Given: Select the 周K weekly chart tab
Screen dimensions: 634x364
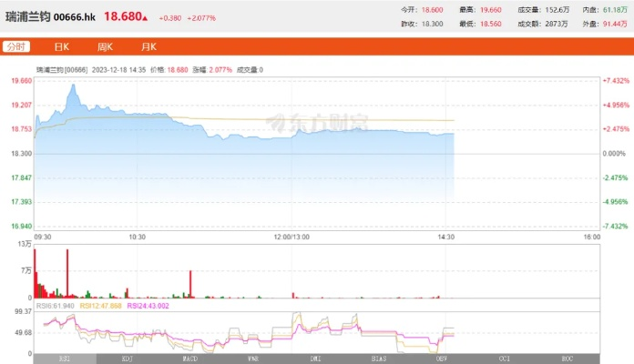Looking at the screenshot, I should pyautogui.click(x=105, y=45).
